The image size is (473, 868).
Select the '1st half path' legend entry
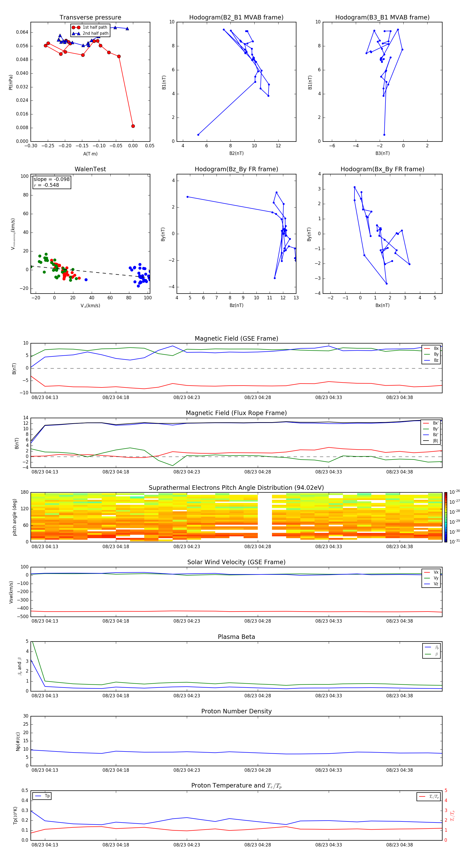click(90, 27)
